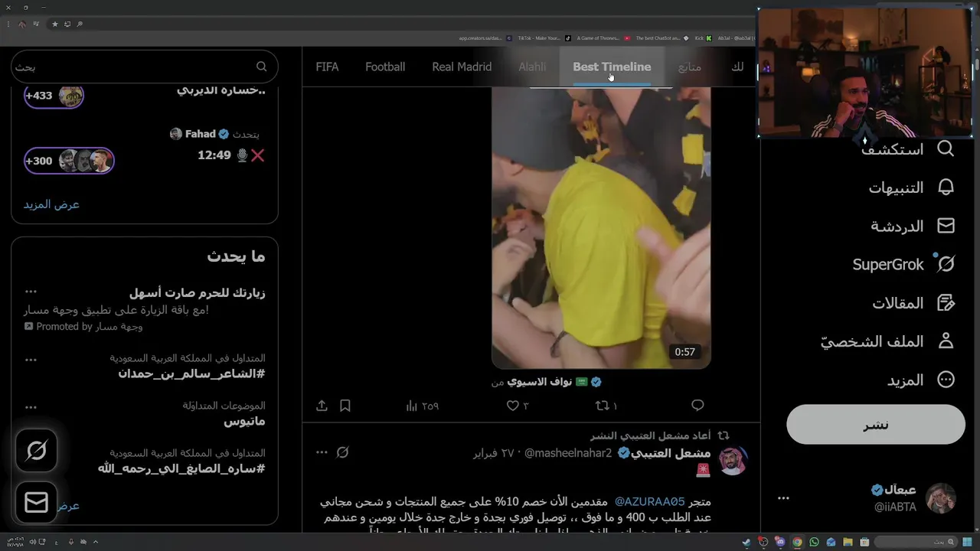Open Grok icon on مشعل العتيبي post
Image resolution: width=980 pixels, height=551 pixels.
342,452
